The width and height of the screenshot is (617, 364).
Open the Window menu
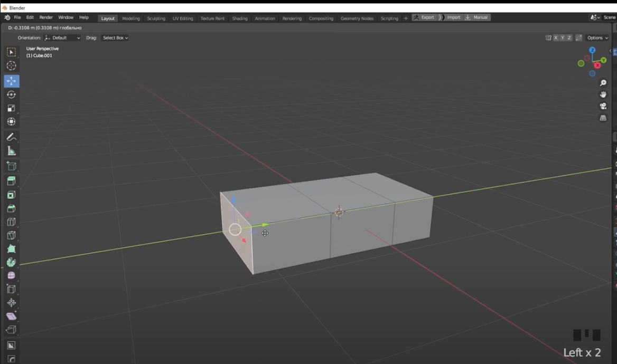[66, 17]
